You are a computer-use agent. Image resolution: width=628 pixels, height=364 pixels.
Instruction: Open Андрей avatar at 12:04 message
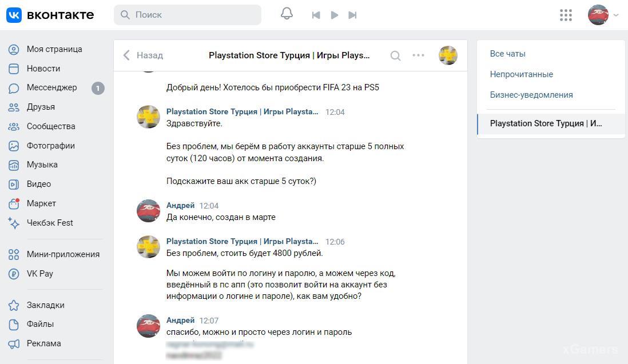[x=148, y=211]
